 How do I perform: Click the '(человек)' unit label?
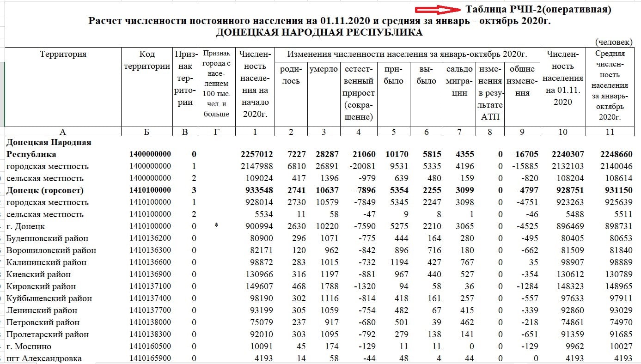614,42
